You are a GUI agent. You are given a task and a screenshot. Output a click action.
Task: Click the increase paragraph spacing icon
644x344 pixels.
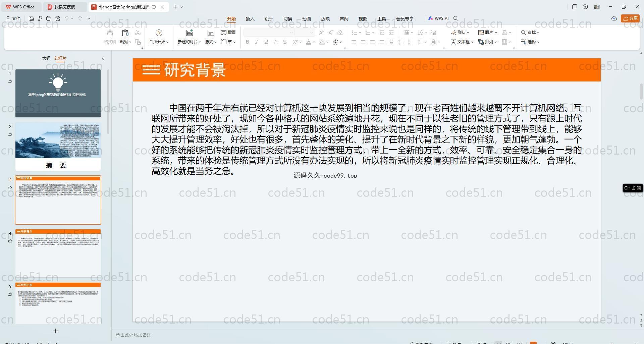tap(401, 42)
